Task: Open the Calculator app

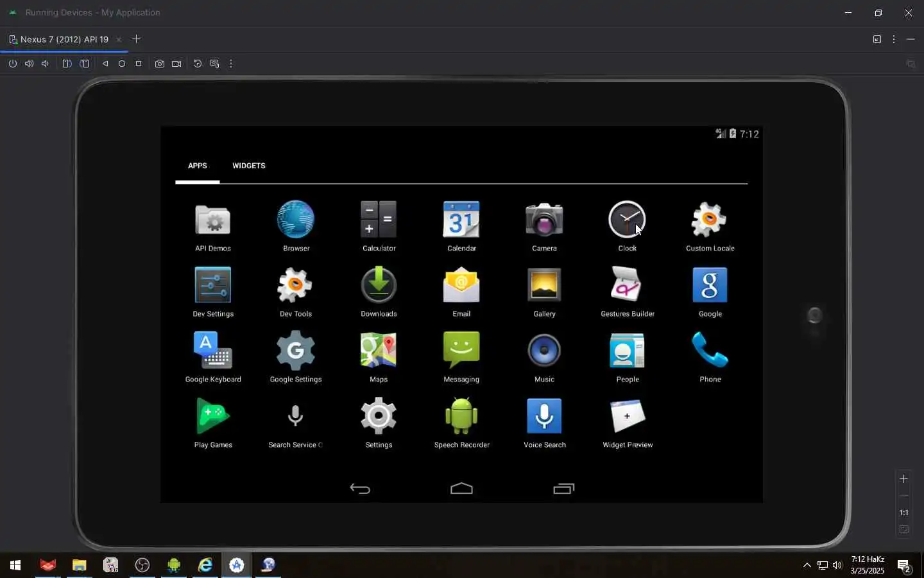Action: (x=379, y=227)
